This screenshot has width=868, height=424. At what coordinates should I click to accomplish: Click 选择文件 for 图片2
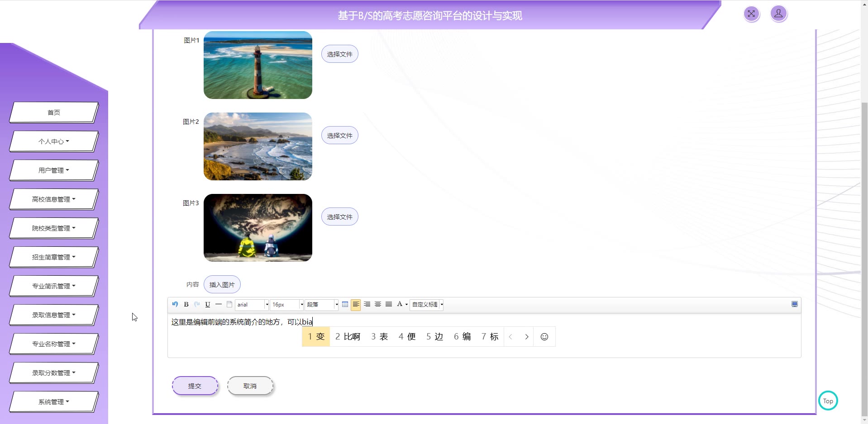(x=340, y=136)
